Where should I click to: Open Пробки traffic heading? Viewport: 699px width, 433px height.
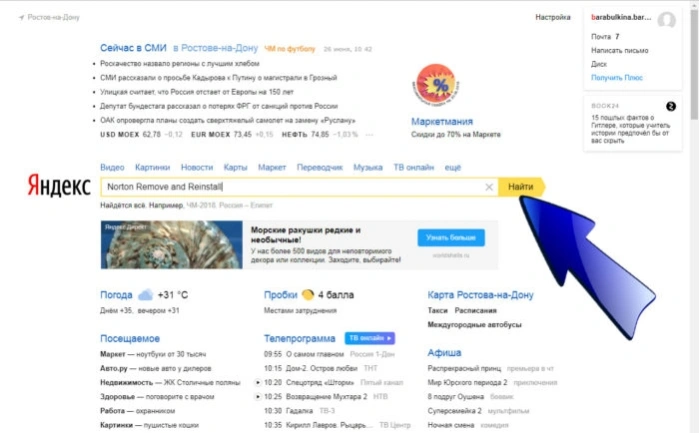280,295
